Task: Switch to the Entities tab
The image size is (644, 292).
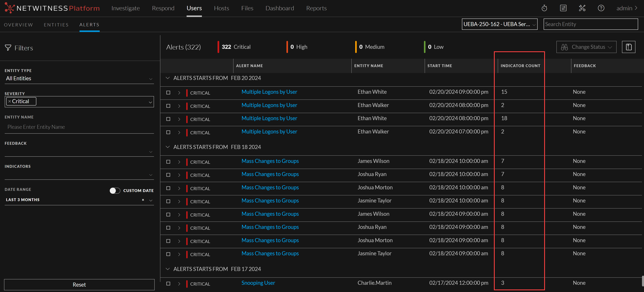Action: [x=56, y=25]
